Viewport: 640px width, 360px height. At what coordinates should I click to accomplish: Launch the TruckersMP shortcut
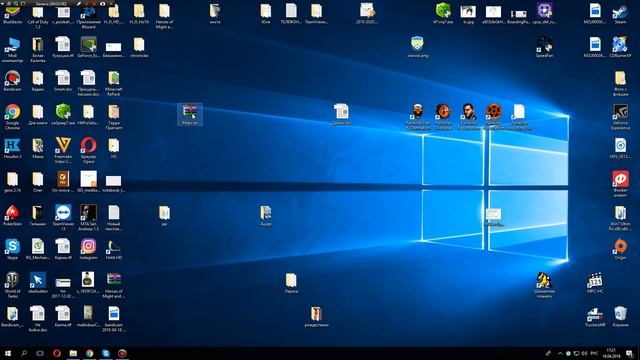tap(595, 317)
